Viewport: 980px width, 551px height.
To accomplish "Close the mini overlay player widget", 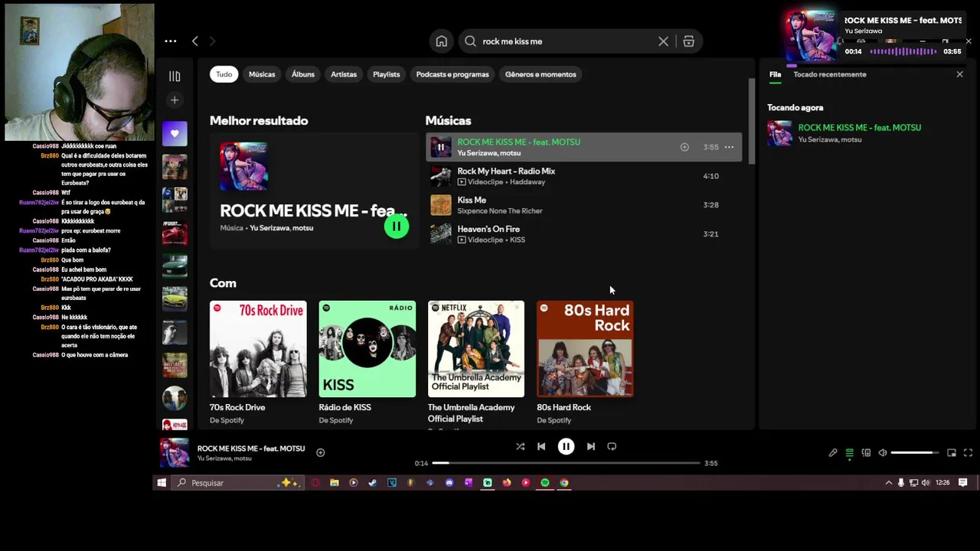I will coord(969,41).
